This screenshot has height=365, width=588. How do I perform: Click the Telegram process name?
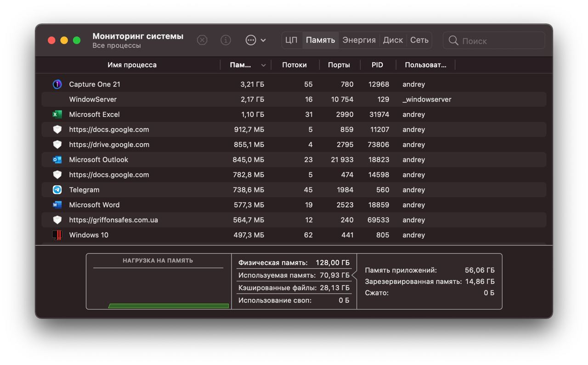(x=84, y=190)
